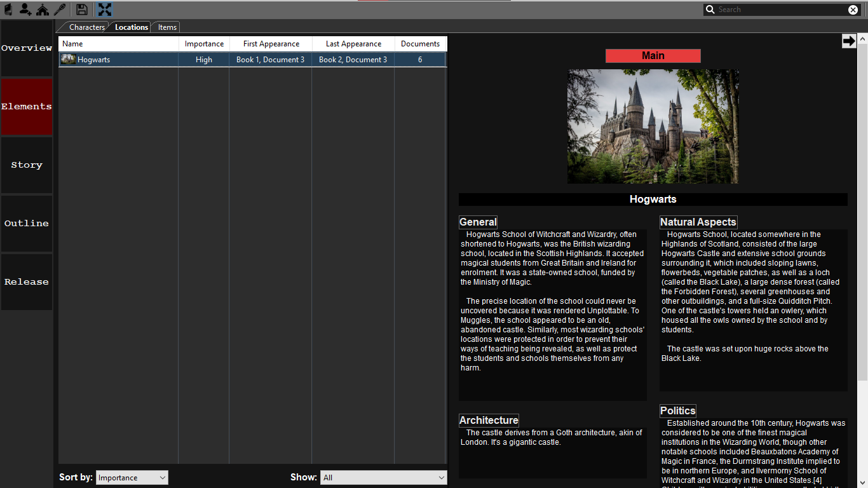Click the details panel scrollbar down arrow
This screenshot has width=868, height=488.
point(862,483)
